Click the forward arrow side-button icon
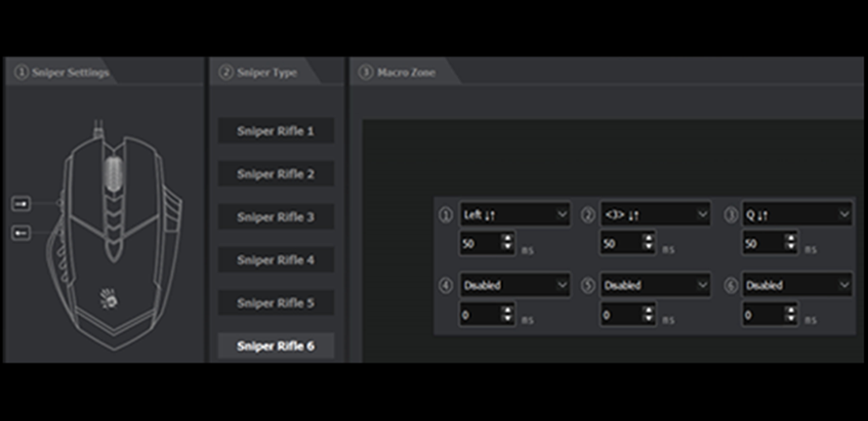868x421 pixels. pyautogui.click(x=21, y=203)
